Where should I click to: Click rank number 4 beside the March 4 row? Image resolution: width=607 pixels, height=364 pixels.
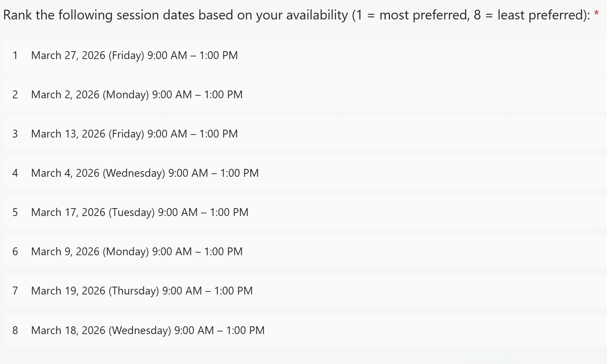point(15,173)
